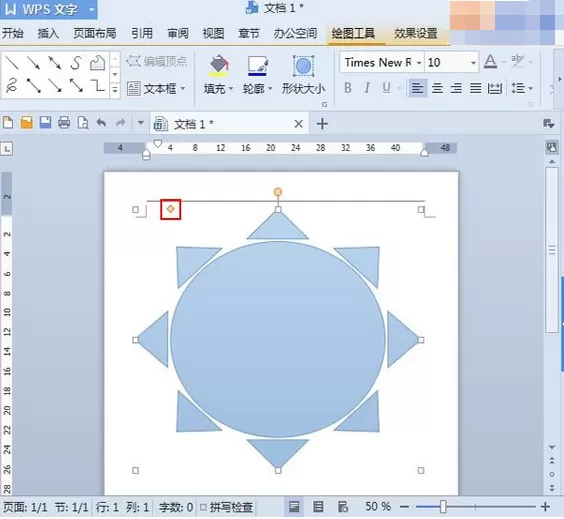Choose the freeform polygon shape tool

point(97,63)
